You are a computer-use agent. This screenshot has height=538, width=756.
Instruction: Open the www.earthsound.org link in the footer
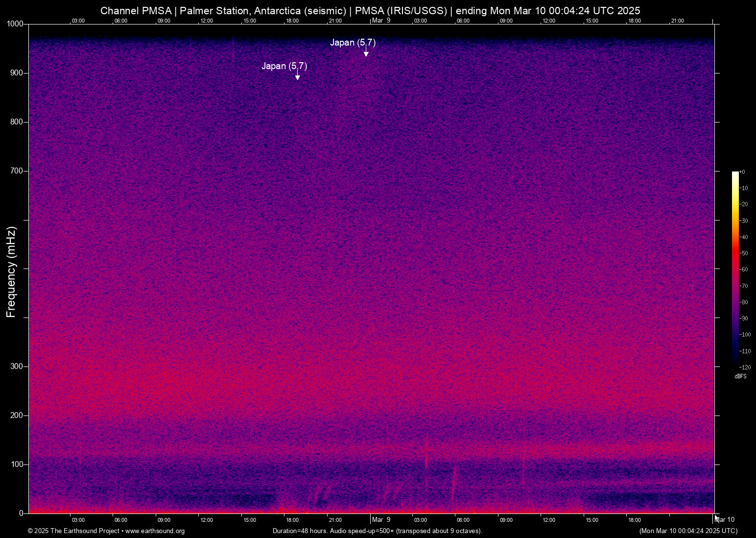156,531
